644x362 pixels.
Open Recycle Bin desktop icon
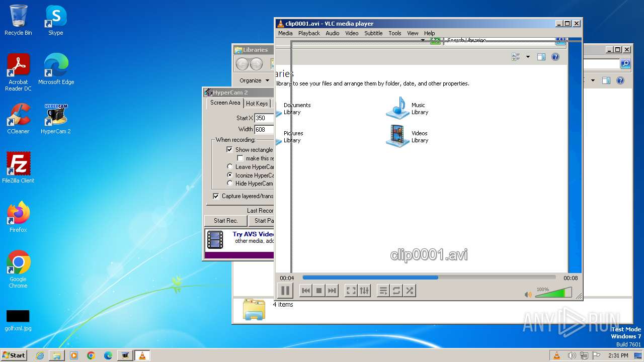click(18, 20)
